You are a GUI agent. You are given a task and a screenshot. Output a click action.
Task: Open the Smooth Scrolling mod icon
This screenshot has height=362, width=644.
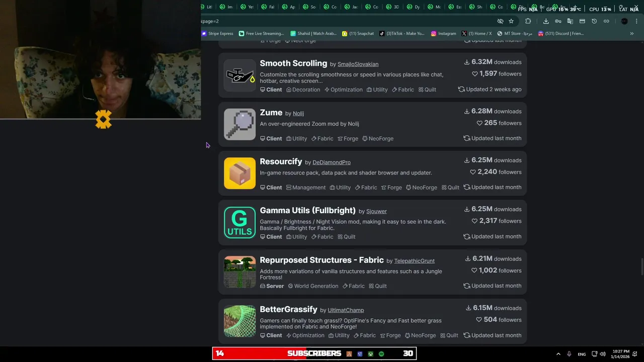coord(239,75)
